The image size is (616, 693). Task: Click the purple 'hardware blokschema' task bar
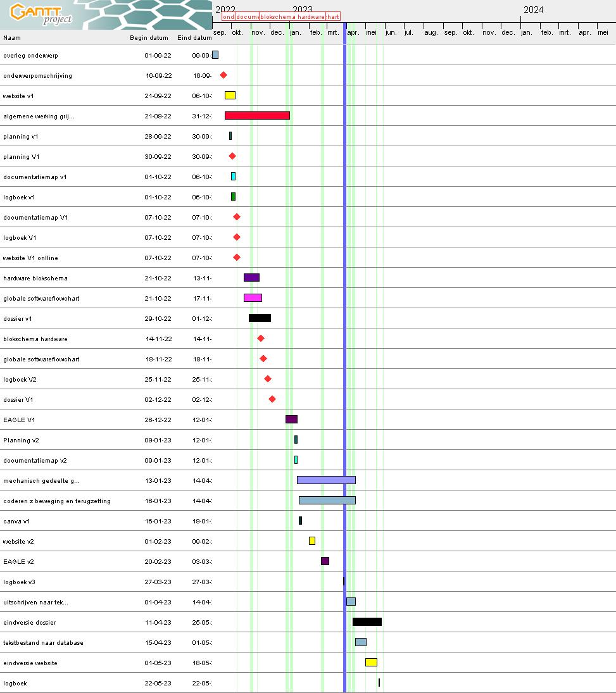[251, 278]
